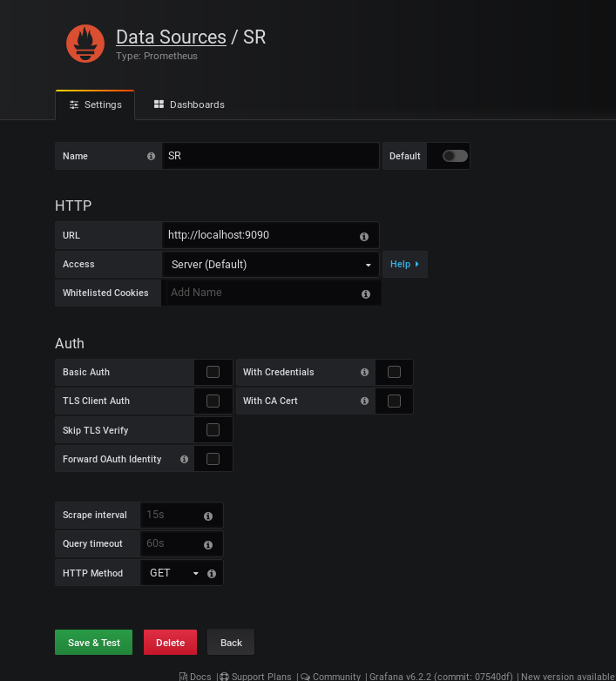The image size is (616, 681).
Task: Click the grid icon on Dashboards tab
Action: coord(159,105)
